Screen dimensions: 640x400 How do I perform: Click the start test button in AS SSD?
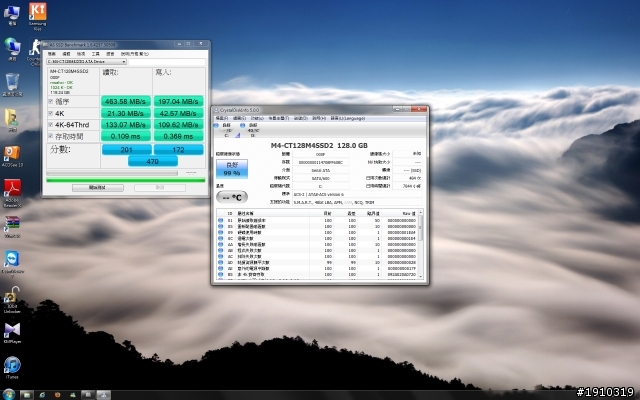tap(98, 187)
